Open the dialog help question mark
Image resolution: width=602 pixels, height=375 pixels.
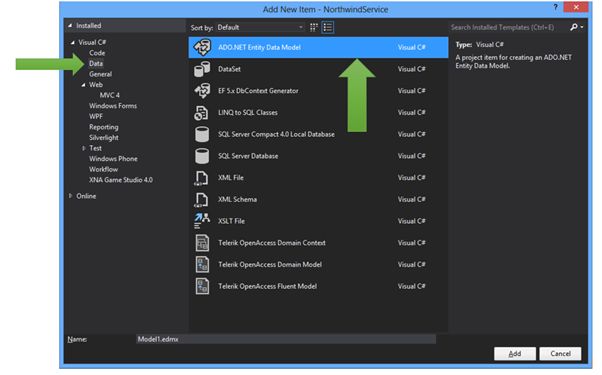tap(555, 7)
